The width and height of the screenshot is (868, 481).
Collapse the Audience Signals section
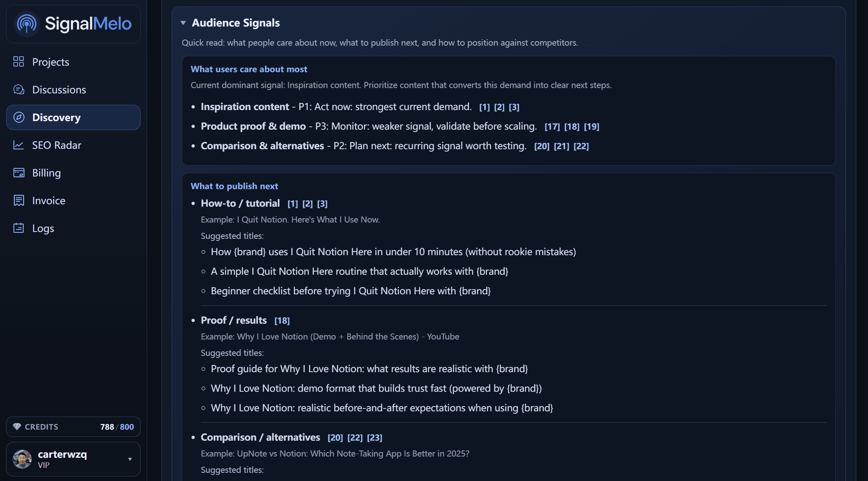183,23
